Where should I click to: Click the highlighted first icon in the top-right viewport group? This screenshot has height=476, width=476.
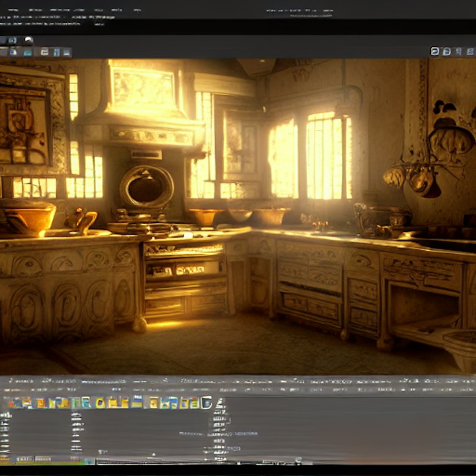[x=435, y=51]
